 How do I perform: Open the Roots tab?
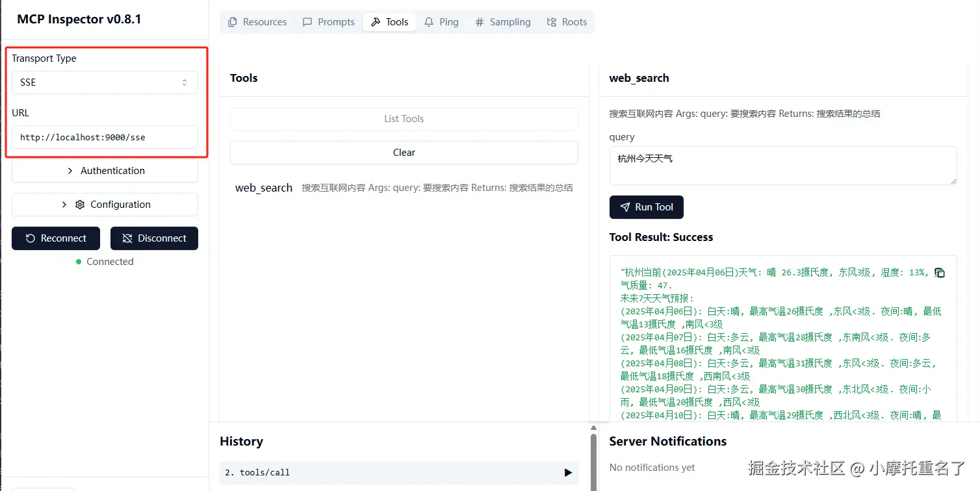tap(567, 22)
